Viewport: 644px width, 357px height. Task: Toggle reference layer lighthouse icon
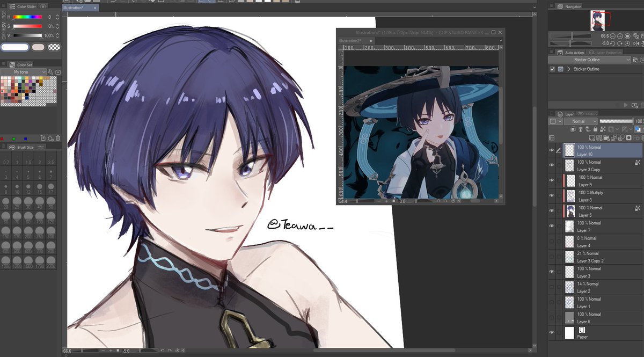(580, 129)
